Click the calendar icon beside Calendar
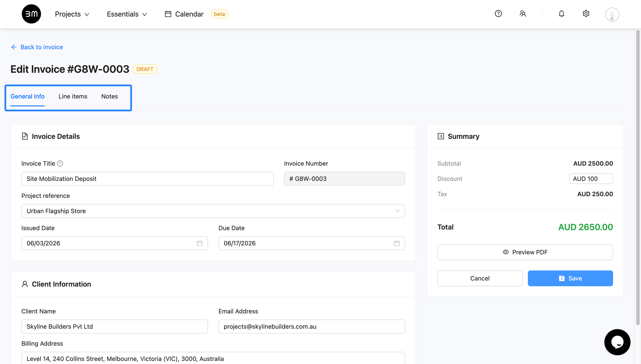Viewport: 641px width, 364px height. [x=168, y=14]
